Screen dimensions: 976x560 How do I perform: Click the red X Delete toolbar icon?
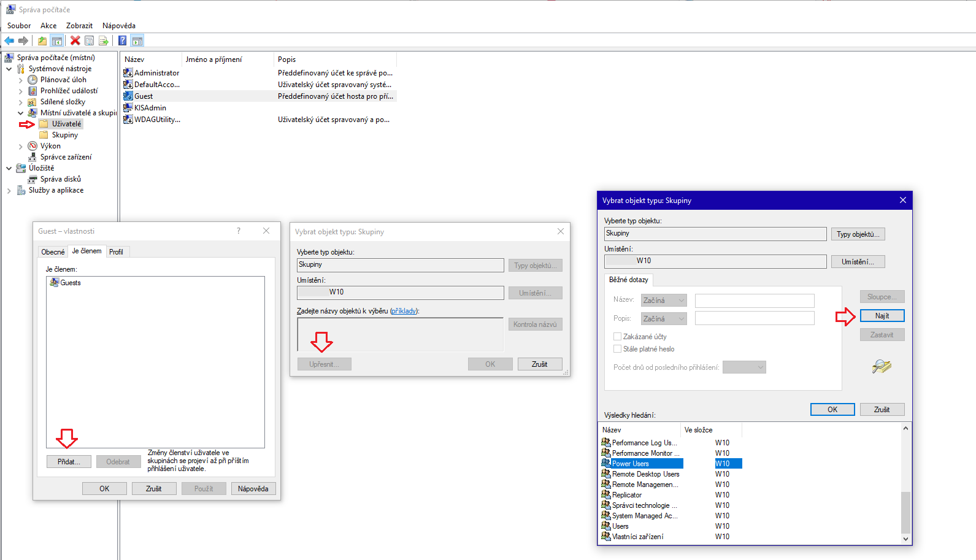click(x=75, y=40)
